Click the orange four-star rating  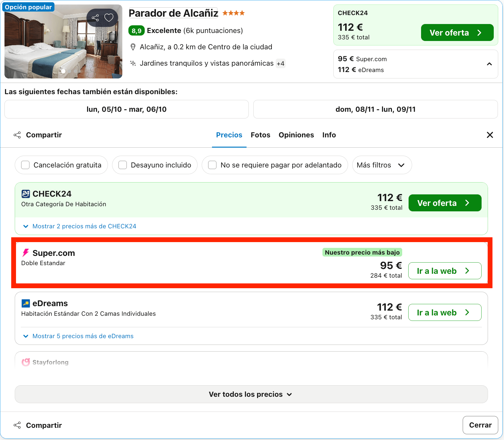coord(233,13)
